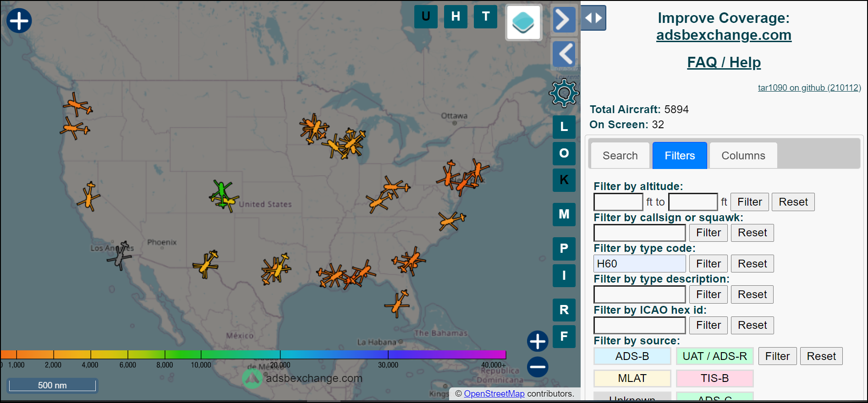Image resolution: width=868 pixels, height=403 pixels.
Task: Switch to the Columns tab
Action: (743, 156)
